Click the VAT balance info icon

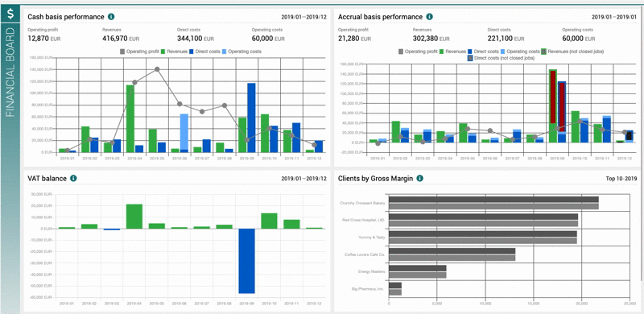point(73,179)
